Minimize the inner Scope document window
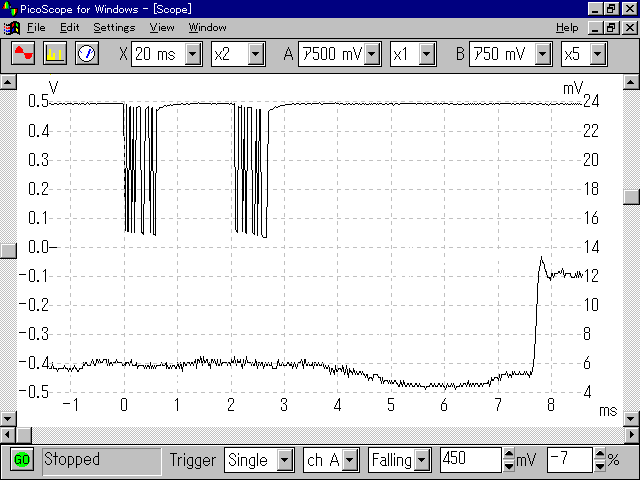This screenshot has width=640, height=480. (x=595, y=28)
